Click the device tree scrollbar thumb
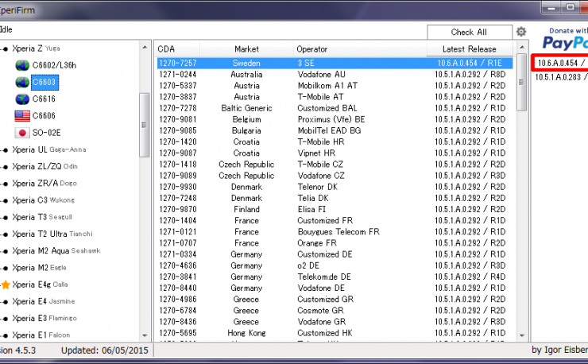The image size is (588, 364). (x=145, y=125)
